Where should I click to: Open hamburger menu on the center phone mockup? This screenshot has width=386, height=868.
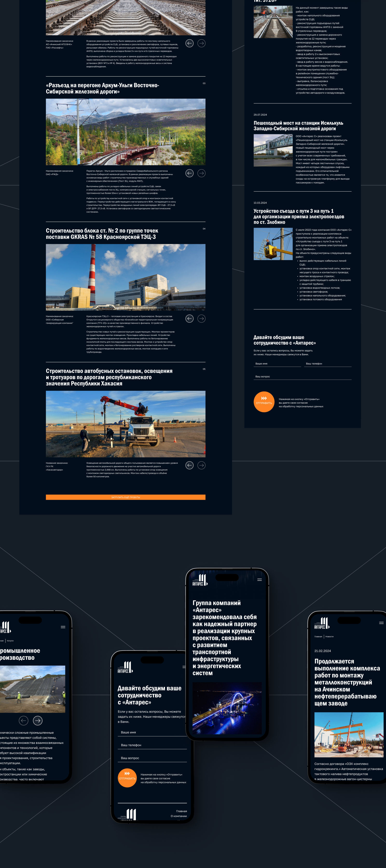[260, 580]
